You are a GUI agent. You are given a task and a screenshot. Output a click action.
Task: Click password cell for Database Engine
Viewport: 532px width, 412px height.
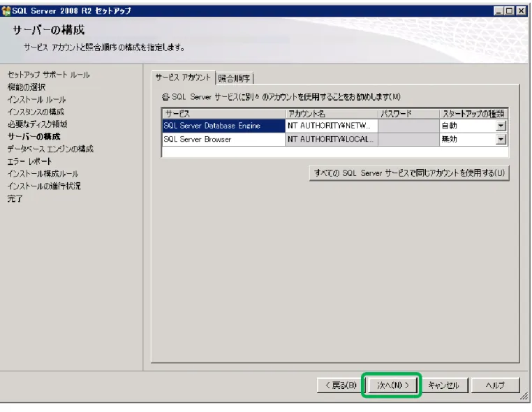click(x=408, y=126)
